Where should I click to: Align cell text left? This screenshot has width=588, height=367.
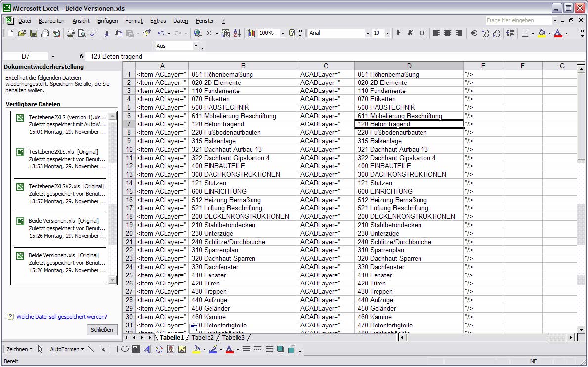436,34
